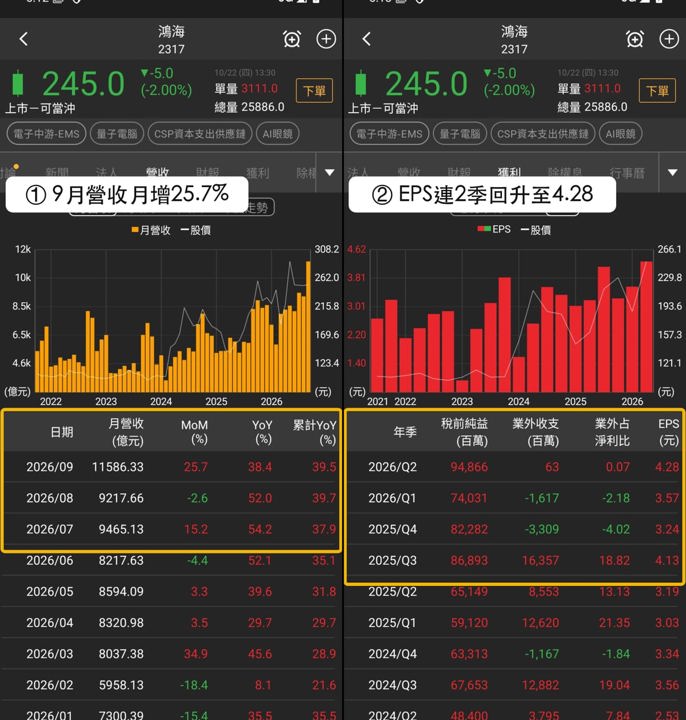Sort by 年季 column header

click(405, 432)
